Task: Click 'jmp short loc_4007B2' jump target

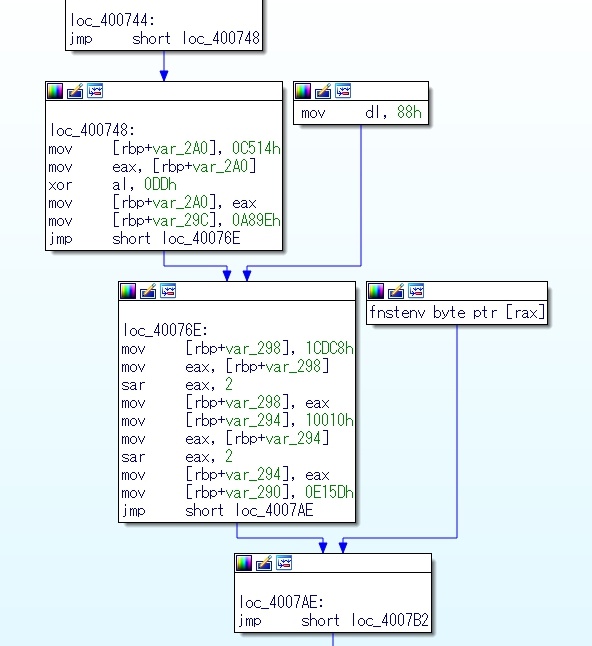Action: coord(390,620)
